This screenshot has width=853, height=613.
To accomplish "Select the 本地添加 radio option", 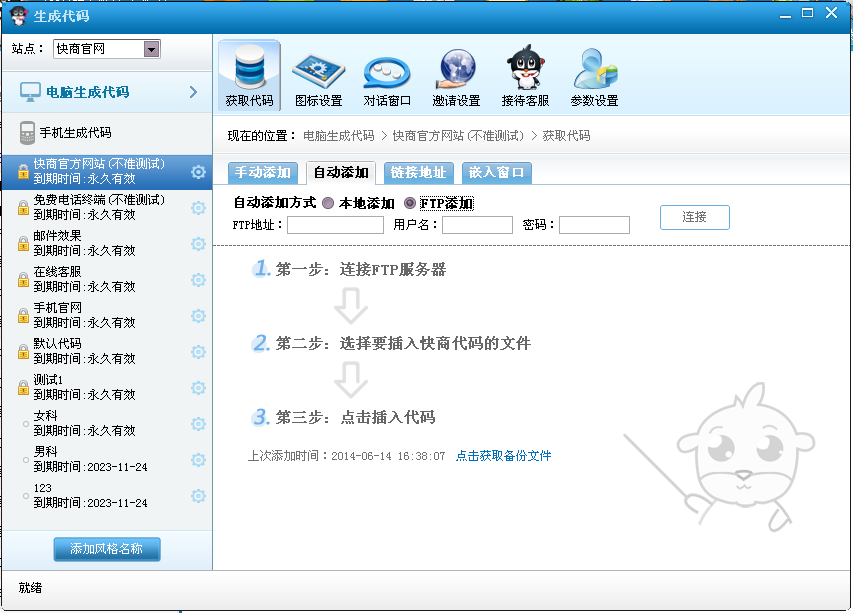I will tap(328, 204).
